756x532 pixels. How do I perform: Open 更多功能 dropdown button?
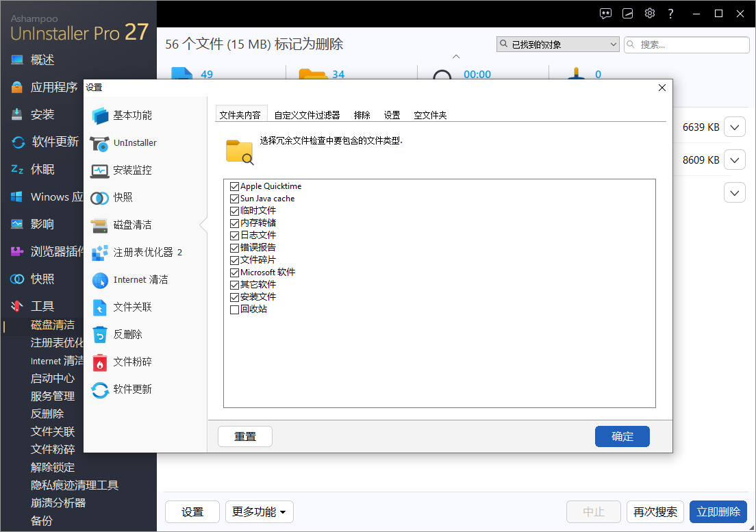click(x=259, y=511)
